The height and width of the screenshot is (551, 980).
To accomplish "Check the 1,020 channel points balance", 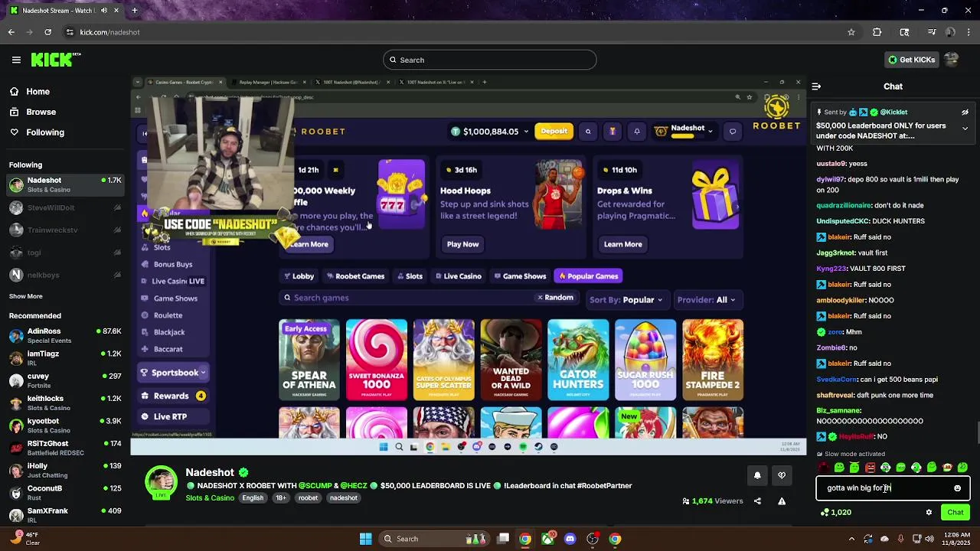I will point(835,513).
